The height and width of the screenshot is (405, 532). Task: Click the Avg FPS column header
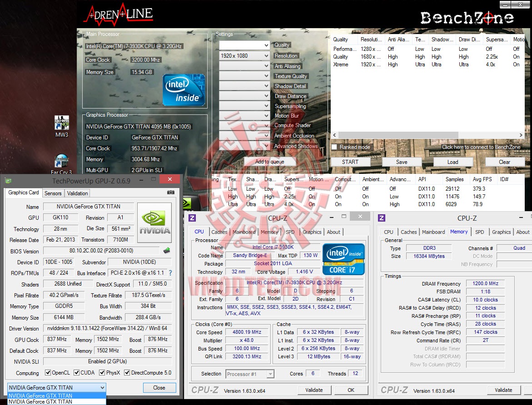coord(482,179)
